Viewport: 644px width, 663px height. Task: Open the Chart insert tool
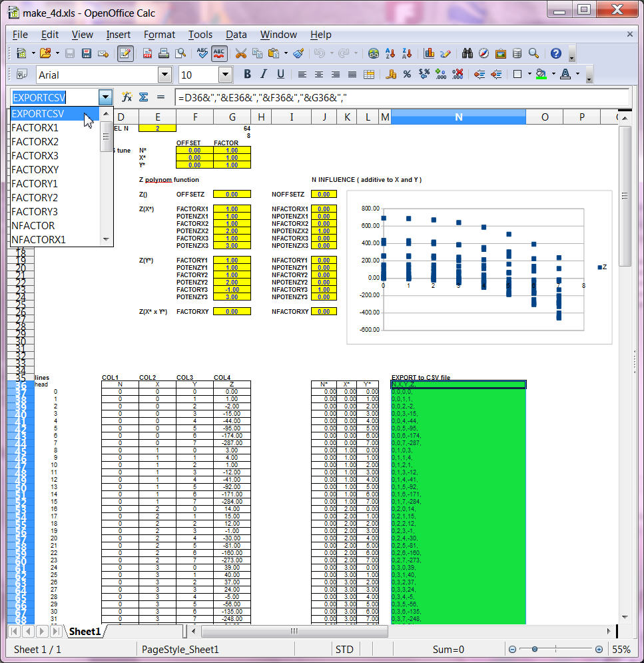coord(429,53)
